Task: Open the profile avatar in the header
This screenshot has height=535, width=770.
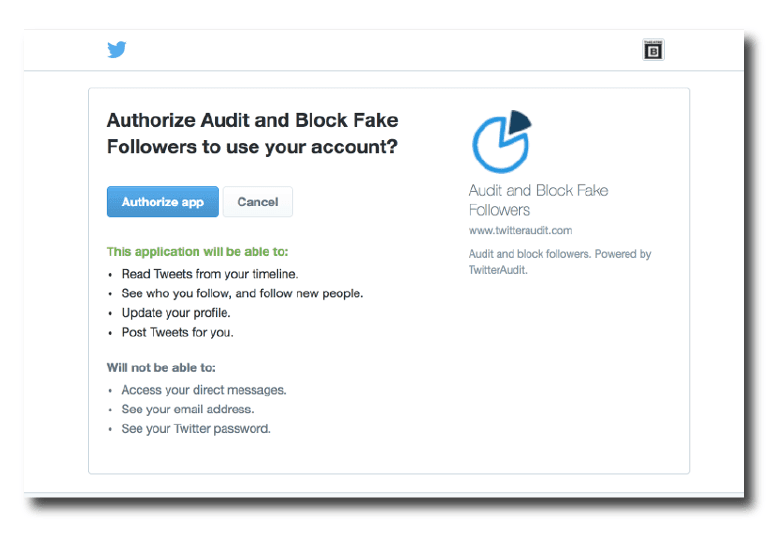Action: coord(653,50)
